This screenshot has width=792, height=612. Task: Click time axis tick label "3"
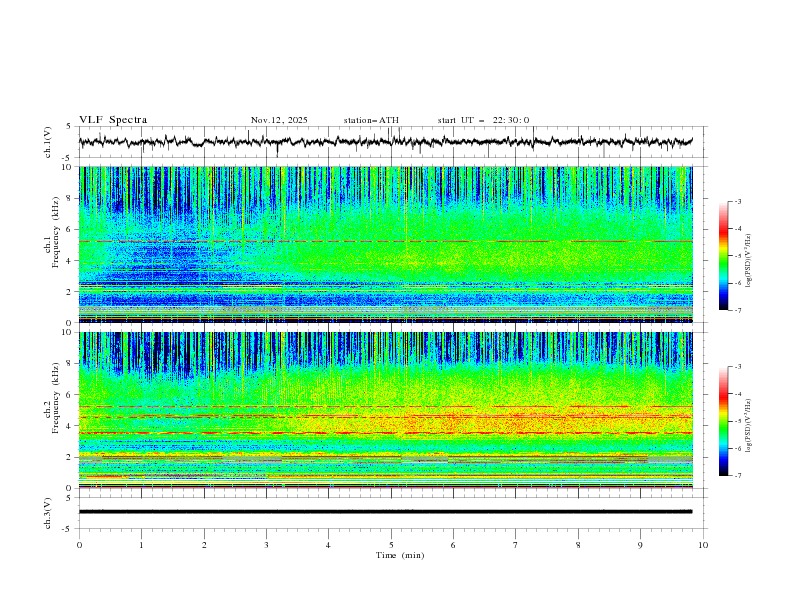[x=266, y=545]
